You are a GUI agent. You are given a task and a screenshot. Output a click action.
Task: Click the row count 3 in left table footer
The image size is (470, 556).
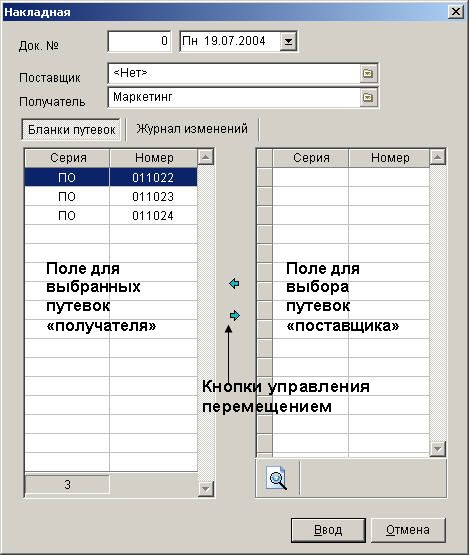tap(67, 484)
